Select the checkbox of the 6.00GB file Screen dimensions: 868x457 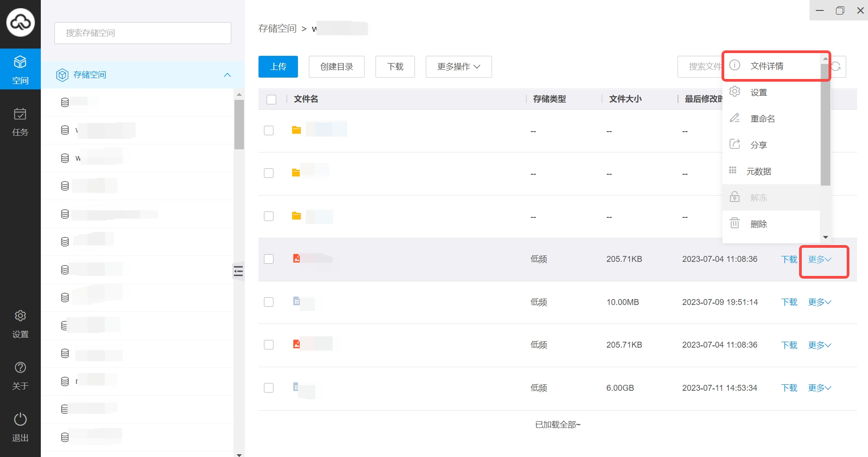(x=269, y=388)
